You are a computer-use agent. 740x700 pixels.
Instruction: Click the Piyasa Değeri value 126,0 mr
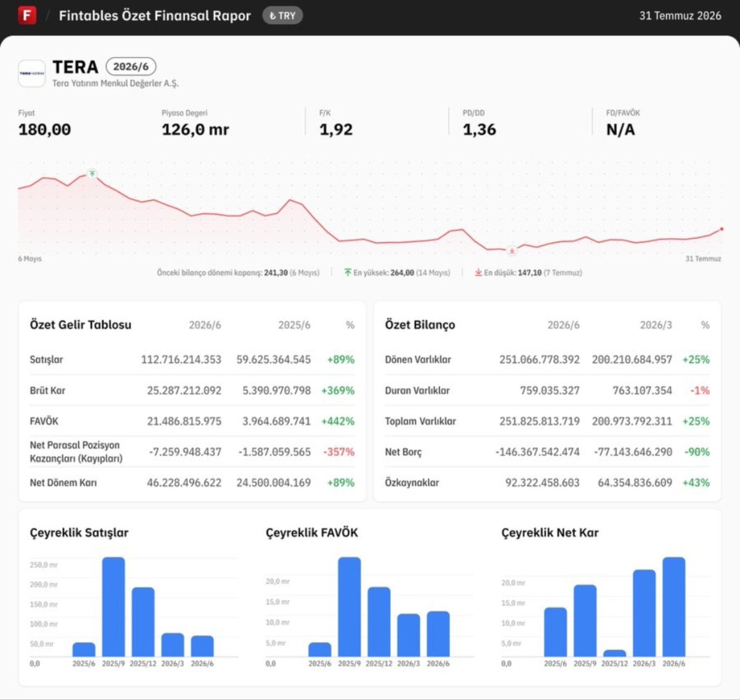[195, 130]
